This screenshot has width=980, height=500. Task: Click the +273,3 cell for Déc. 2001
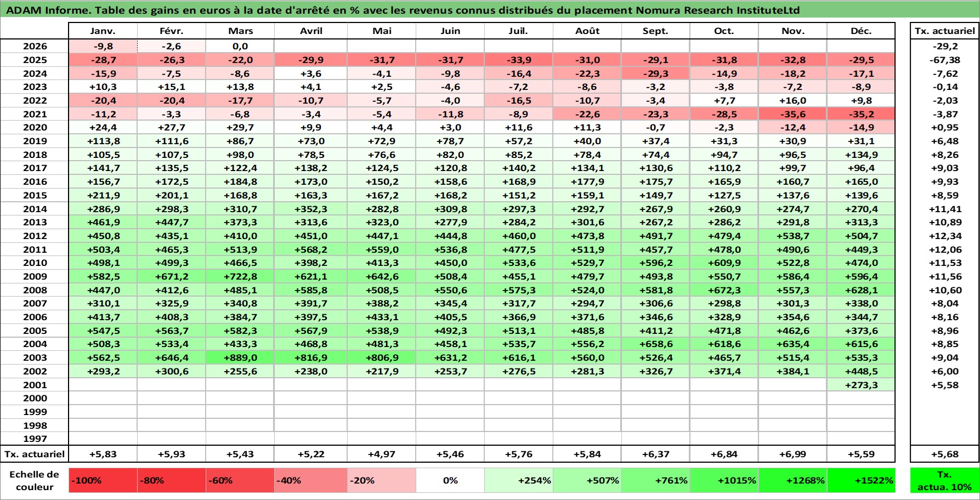(861, 385)
